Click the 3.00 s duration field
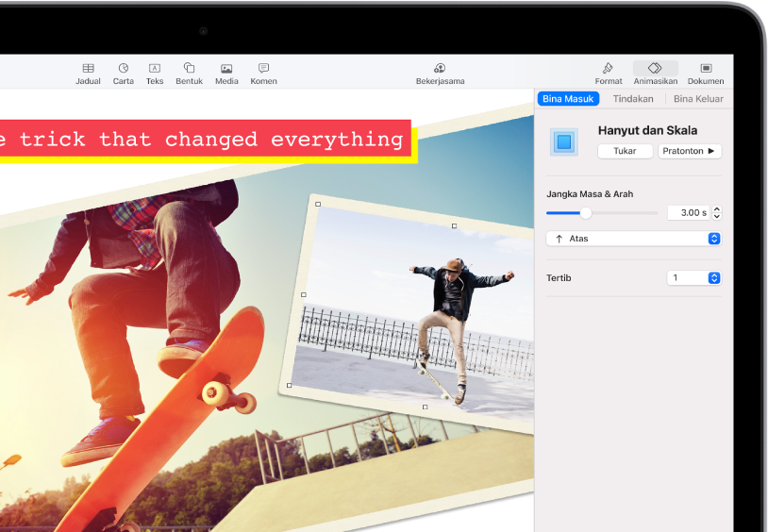The width and height of the screenshot is (768, 532). point(688,213)
